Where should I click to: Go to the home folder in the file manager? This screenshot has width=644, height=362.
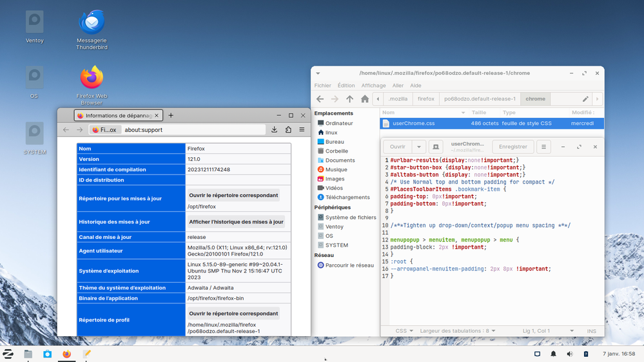tap(365, 99)
